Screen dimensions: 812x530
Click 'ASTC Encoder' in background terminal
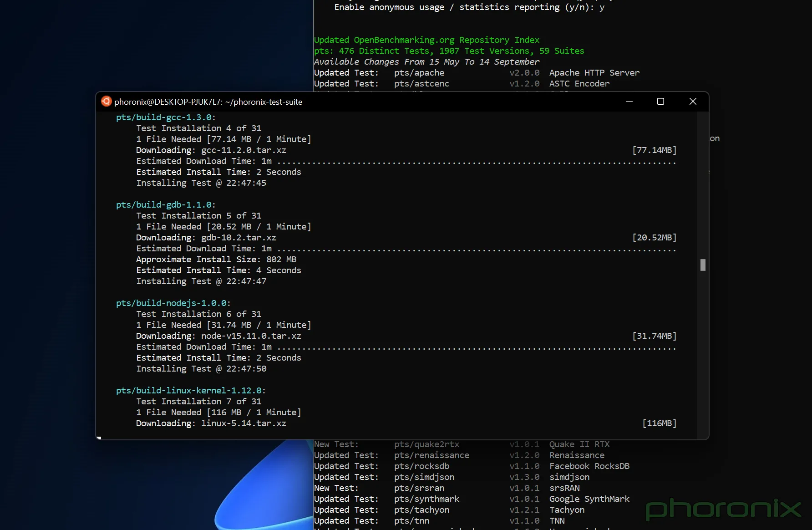coord(579,84)
